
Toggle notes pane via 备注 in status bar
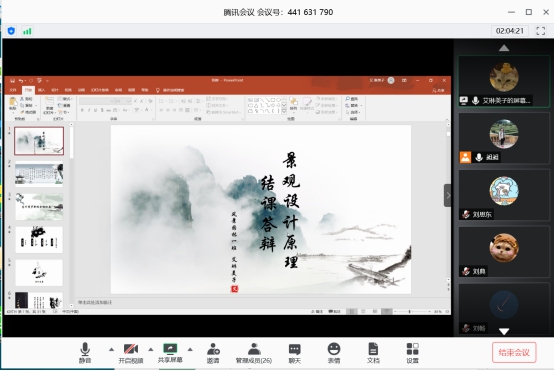pyautogui.click(x=317, y=312)
